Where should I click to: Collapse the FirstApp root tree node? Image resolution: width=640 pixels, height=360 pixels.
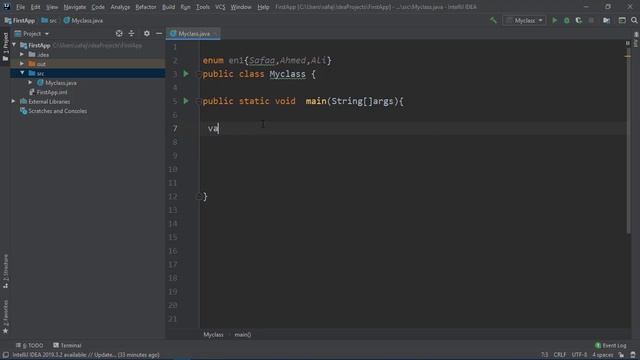click(x=14, y=45)
